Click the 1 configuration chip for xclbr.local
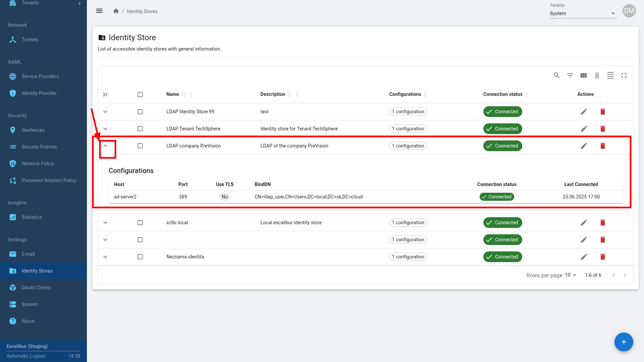 (408, 223)
